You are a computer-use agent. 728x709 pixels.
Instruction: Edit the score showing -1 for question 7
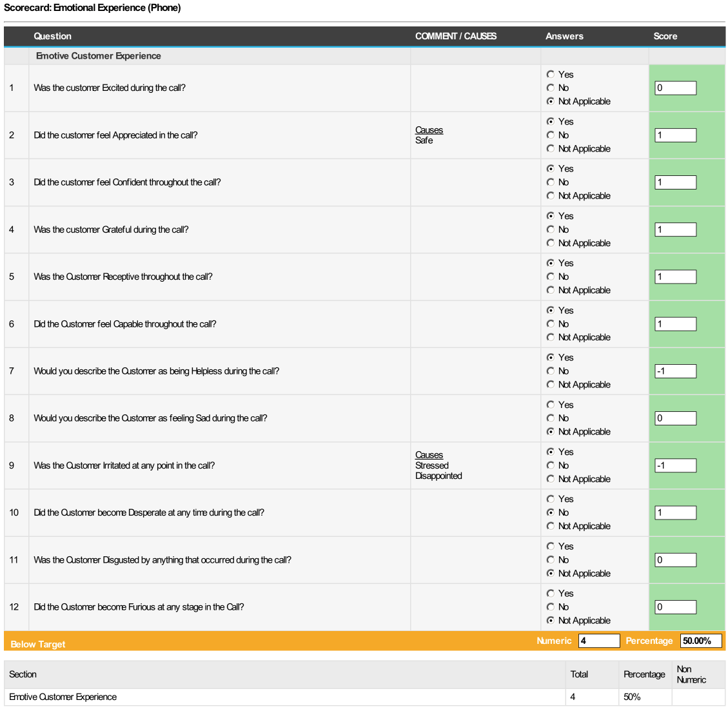(x=675, y=371)
